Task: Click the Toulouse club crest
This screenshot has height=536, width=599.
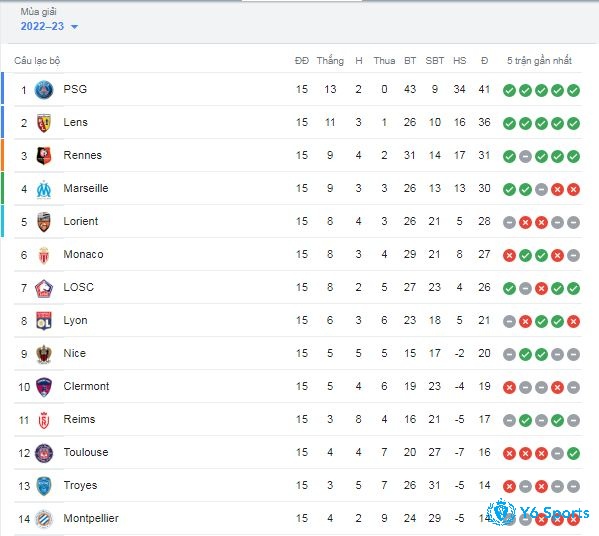Action: pyautogui.click(x=44, y=453)
